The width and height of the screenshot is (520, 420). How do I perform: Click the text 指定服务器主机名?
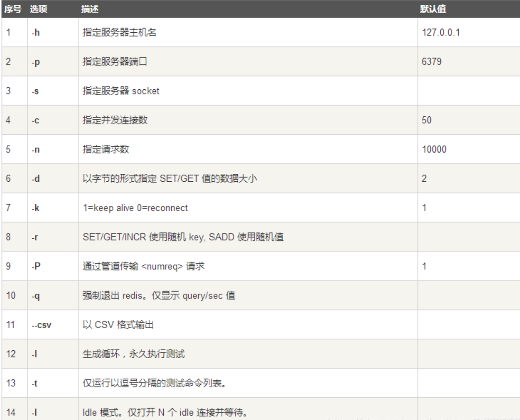(119, 32)
